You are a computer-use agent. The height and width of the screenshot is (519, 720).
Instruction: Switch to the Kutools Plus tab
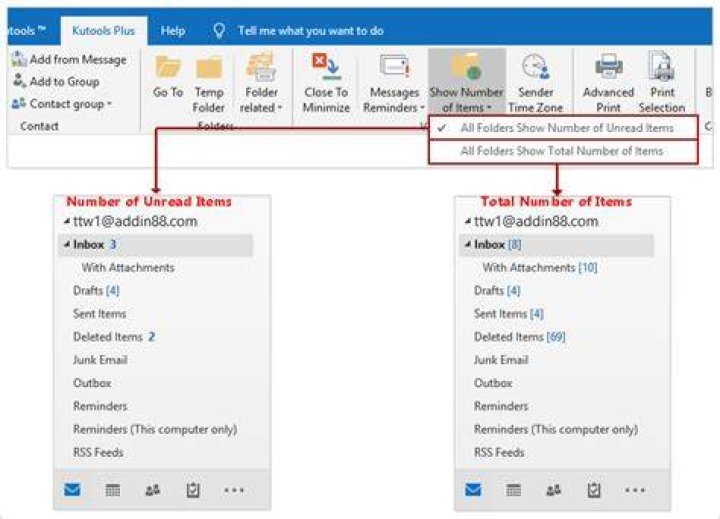click(x=103, y=31)
